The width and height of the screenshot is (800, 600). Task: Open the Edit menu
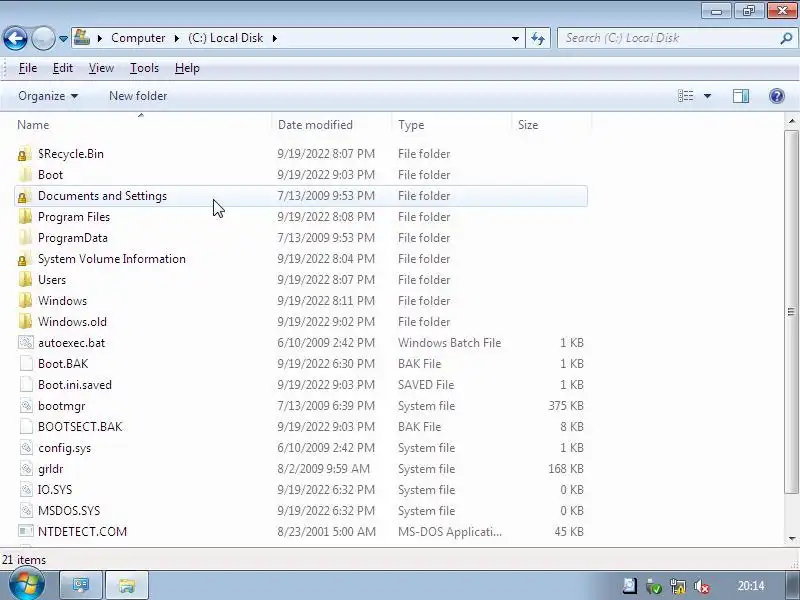point(63,68)
